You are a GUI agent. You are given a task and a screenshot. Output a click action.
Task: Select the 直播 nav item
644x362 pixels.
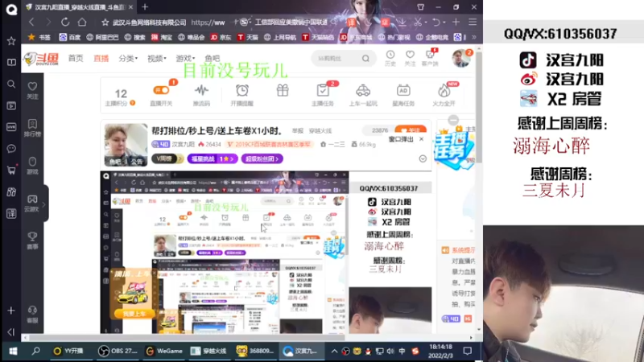pos(101,58)
